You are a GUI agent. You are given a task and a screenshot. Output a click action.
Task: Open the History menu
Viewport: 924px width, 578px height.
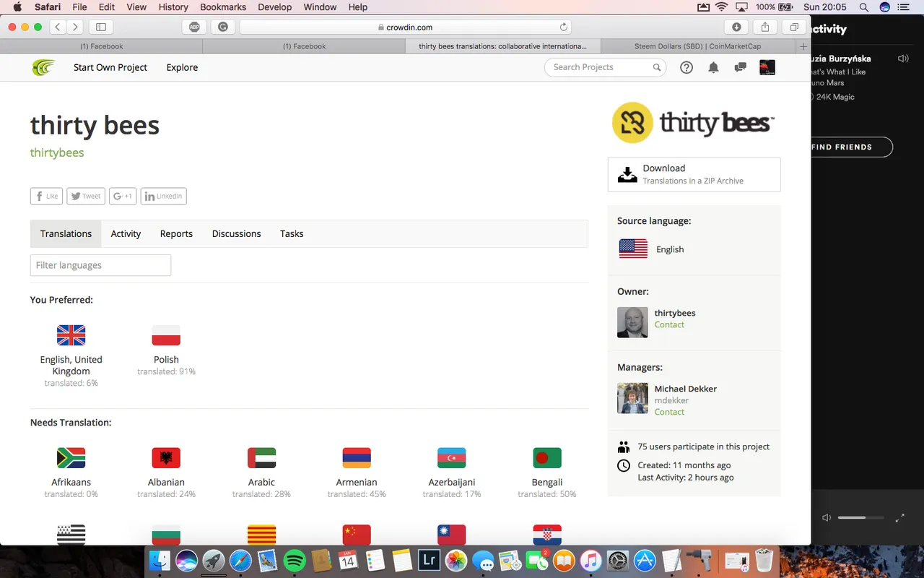tap(173, 7)
